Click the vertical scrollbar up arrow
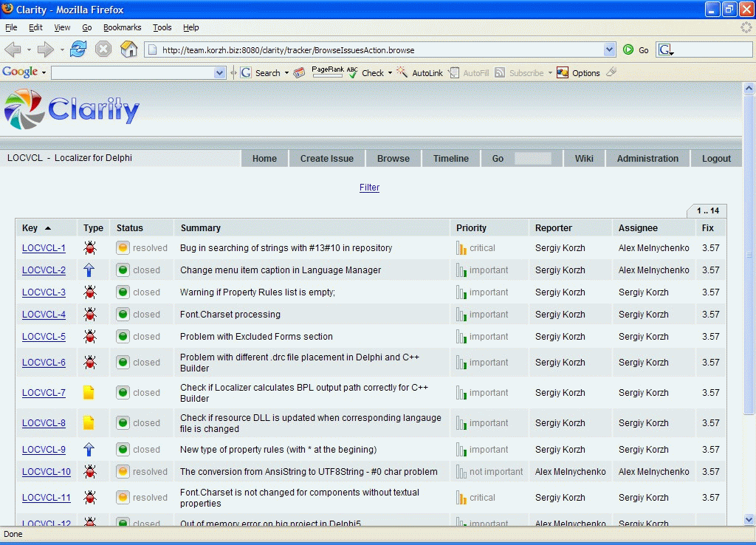 (x=749, y=89)
